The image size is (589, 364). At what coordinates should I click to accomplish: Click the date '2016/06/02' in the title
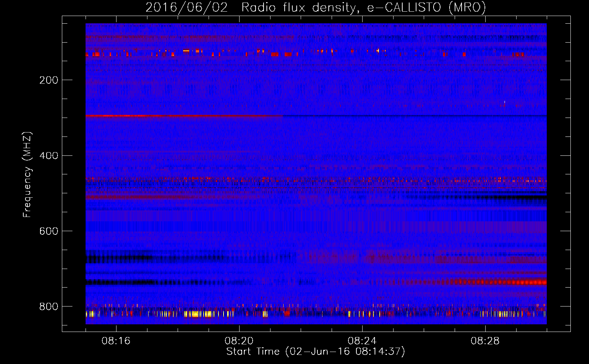pos(187,8)
